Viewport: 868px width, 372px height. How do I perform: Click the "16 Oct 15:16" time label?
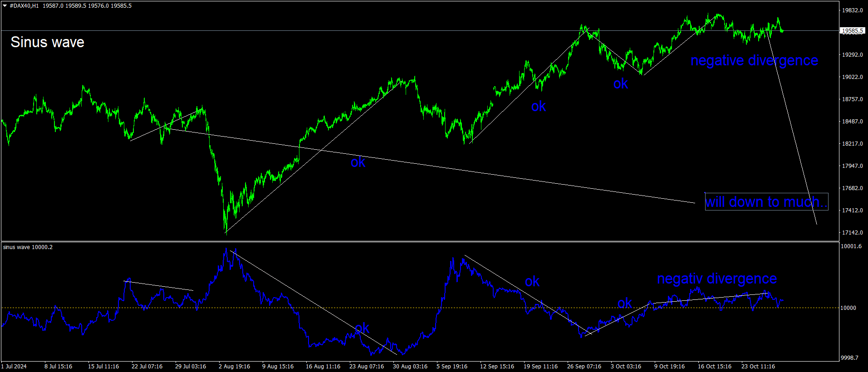[x=715, y=367]
